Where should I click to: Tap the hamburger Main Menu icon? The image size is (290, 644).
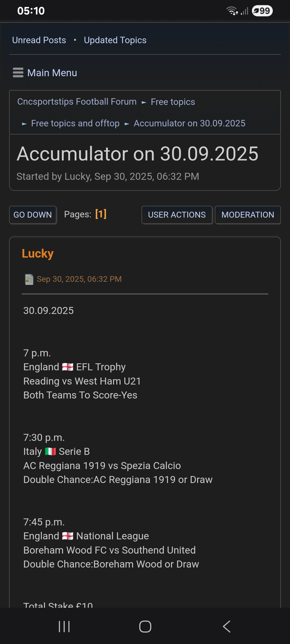coord(18,73)
